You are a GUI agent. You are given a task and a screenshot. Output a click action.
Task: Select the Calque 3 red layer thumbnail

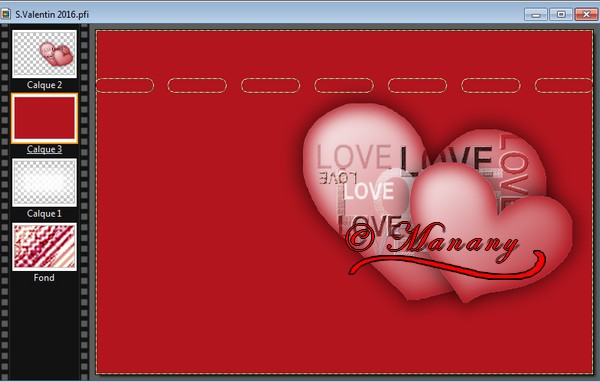(x=44, y=118)
